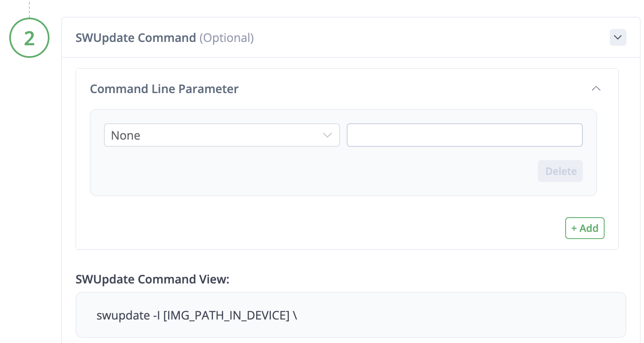Select the None text in the dropdown
The image size is (644, 343).
coord(125,135)
